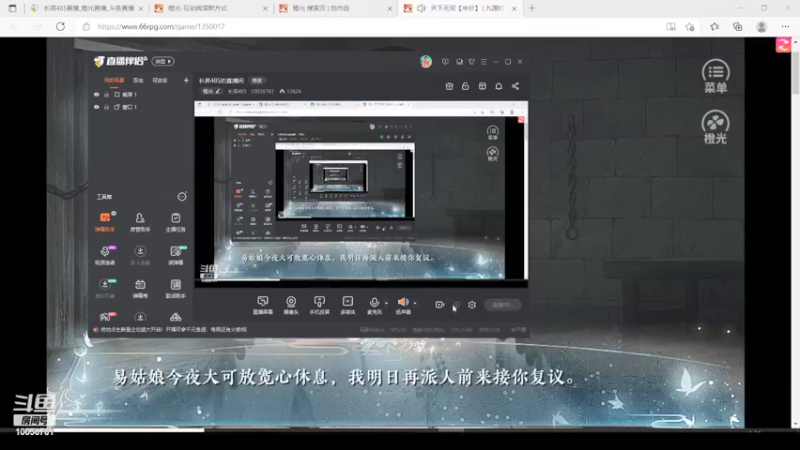Open browser collections icon
This screenshot has width=800, height=450.
click(x=737, y=27)
